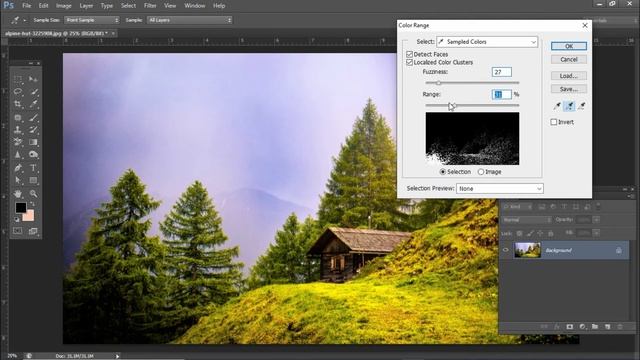Select the Zoom tool
This screenshot has height=360, width=640.
point(33,193)
